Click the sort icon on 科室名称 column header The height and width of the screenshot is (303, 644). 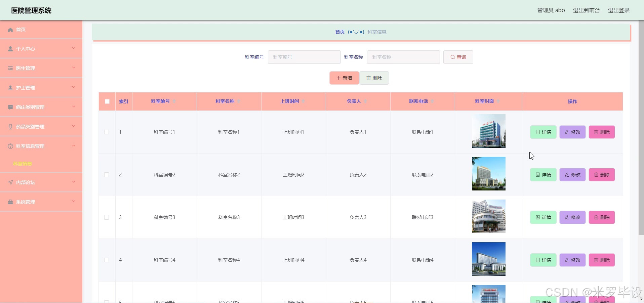coord(239,101)
